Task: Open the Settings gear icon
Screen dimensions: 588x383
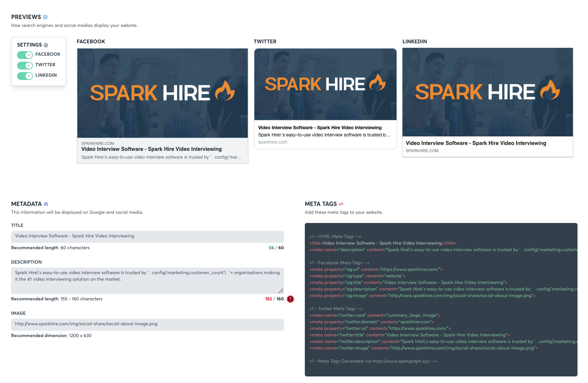Action: (x=46, y=45)
